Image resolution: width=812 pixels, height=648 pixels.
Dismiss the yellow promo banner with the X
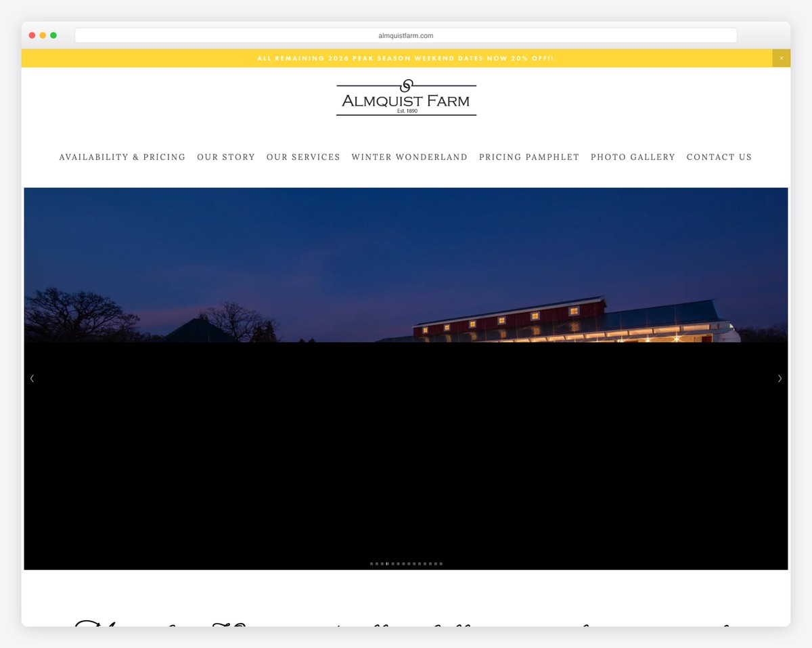coord(781,58)
